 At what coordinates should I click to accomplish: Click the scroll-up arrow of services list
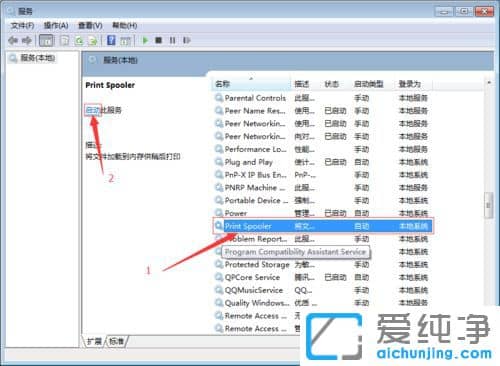(x=489, y=83)
